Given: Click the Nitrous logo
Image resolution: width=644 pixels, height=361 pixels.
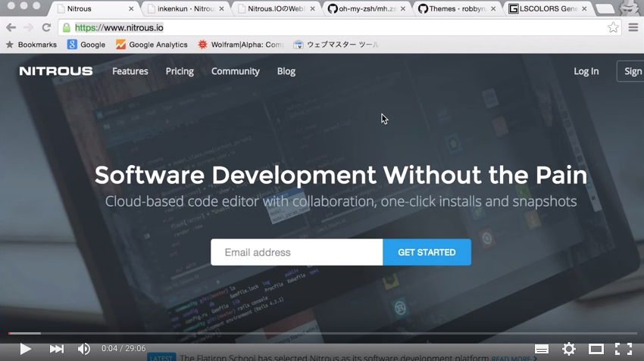Looking at the screenshot, I should (56, 71).
